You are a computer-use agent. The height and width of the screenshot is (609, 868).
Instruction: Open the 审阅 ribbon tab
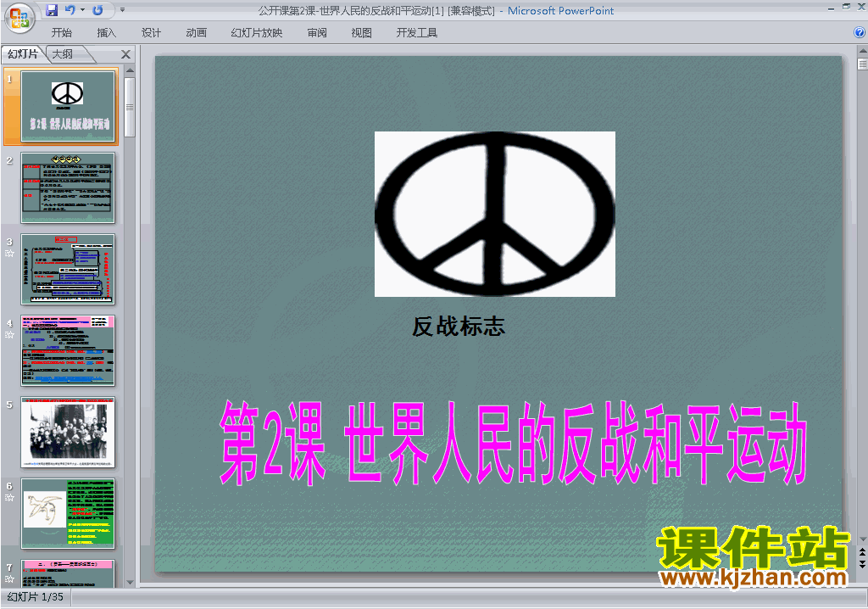click(317, 33)
